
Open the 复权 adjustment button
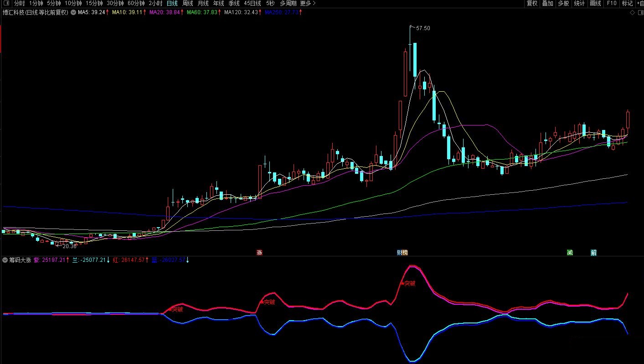[x=532, y=4]
